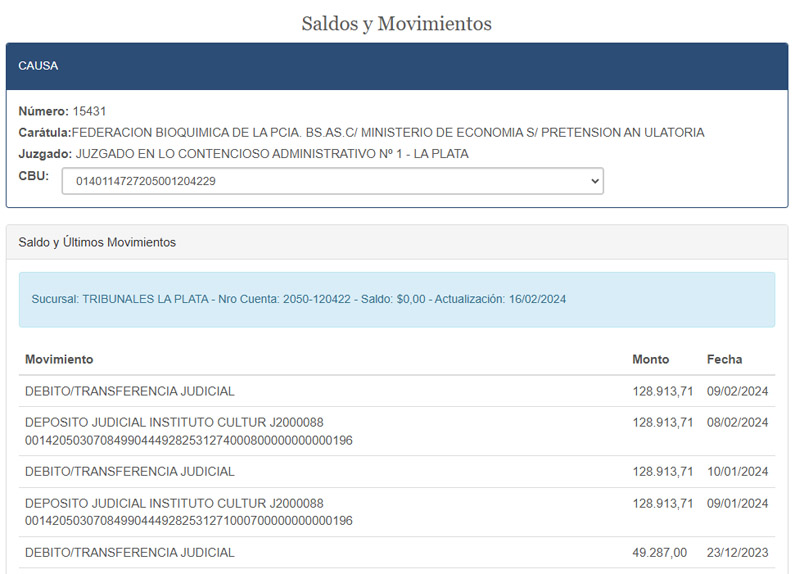Click the Carátula case title text
Screen dimensions: 795x574
tap(388, 132)
